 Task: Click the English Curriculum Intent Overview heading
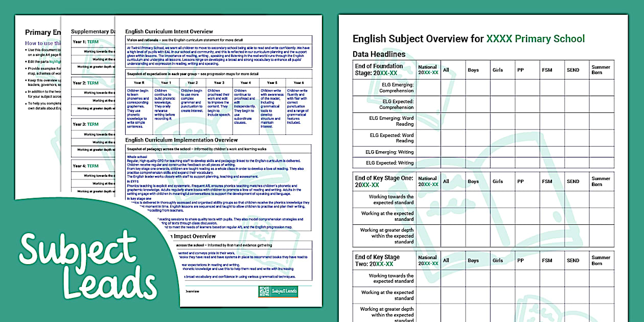169,31
